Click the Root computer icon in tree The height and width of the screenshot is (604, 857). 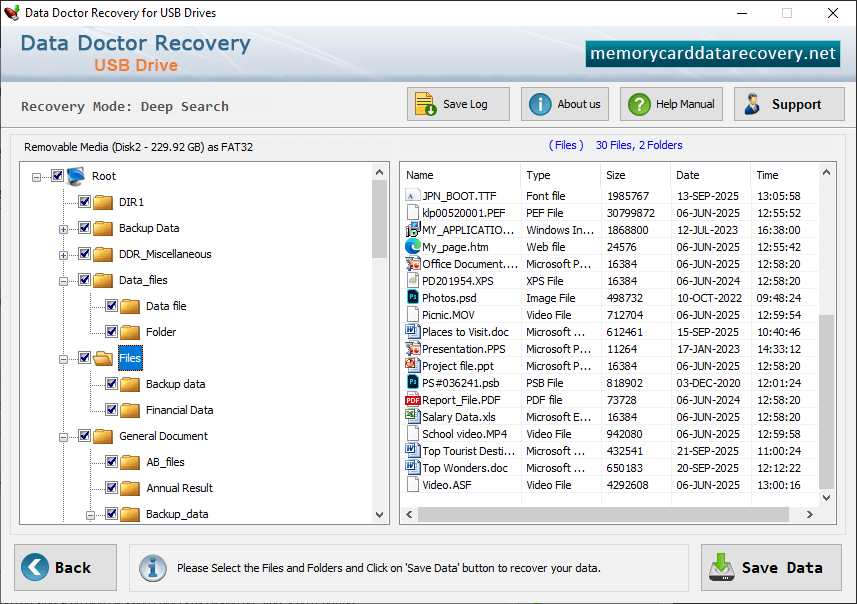[x=76, y=176]
